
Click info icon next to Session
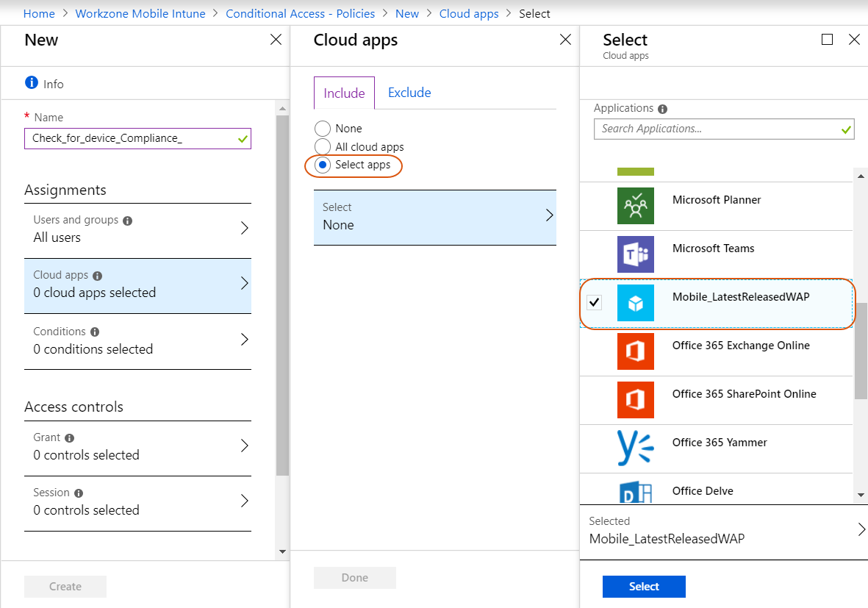79,493
